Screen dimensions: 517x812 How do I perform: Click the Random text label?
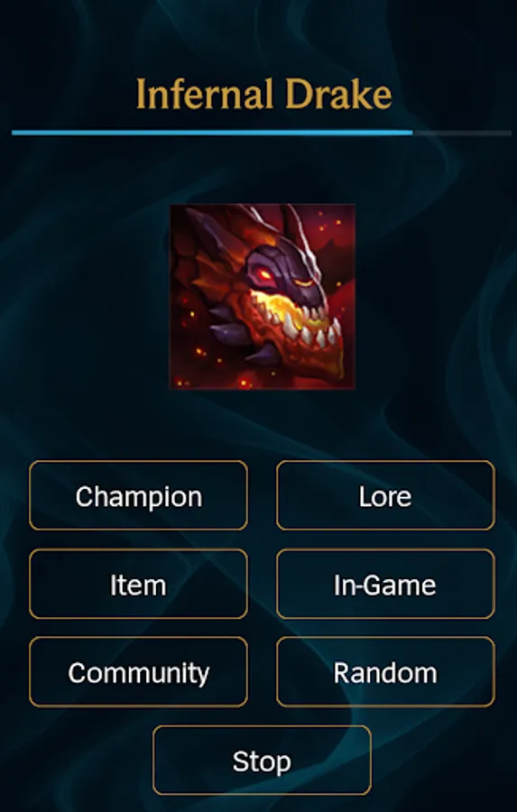point(385,673)
